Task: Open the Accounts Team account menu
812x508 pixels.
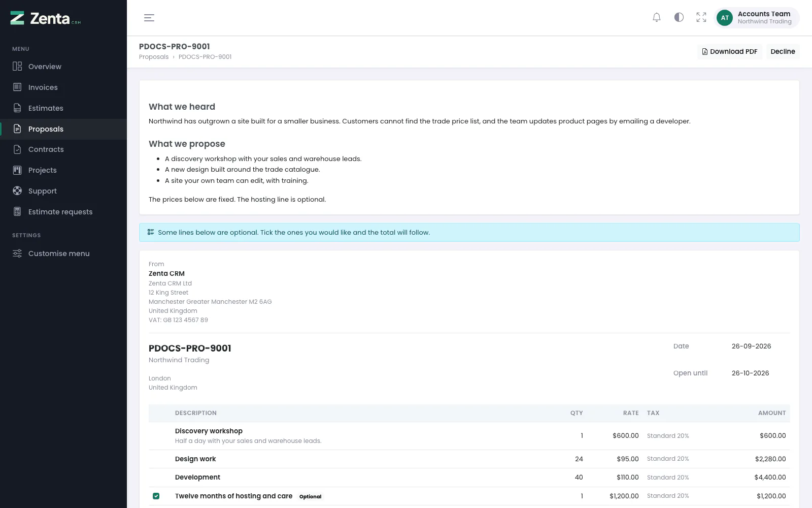Action: 757,18
